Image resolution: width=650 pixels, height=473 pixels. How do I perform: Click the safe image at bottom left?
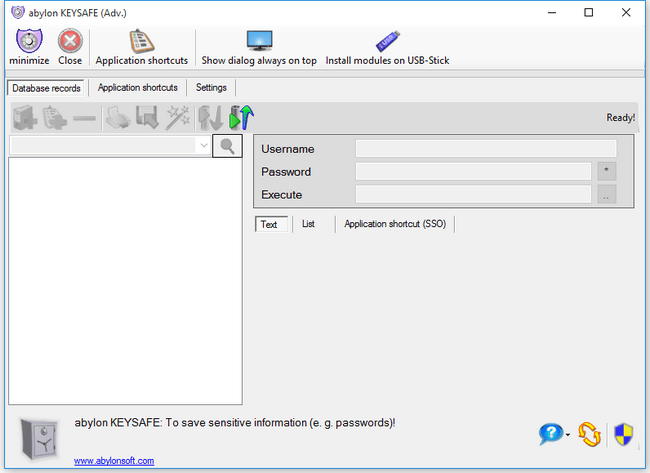click(x=39, y=439)
